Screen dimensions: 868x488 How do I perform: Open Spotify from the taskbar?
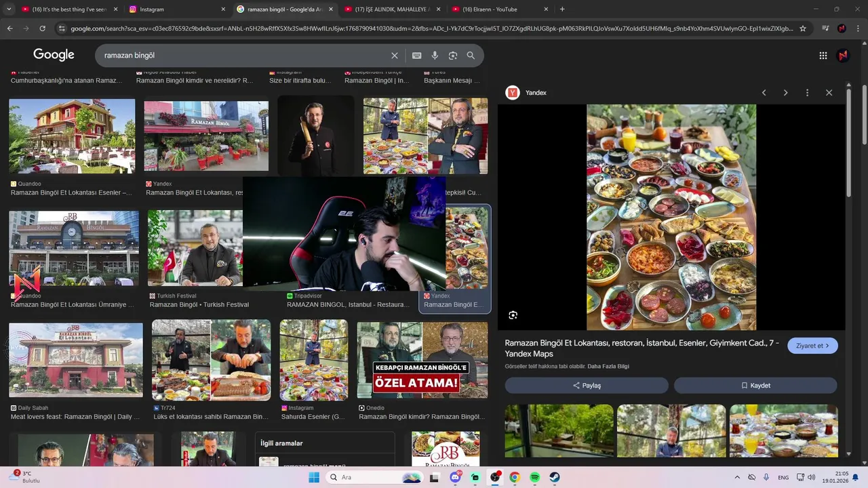click(534, 477)
